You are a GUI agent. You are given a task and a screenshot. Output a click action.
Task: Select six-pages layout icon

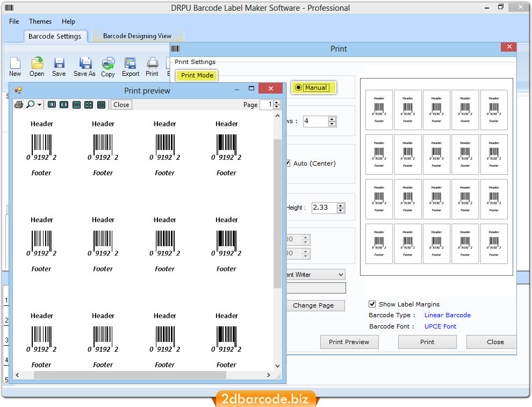(101, 104)
